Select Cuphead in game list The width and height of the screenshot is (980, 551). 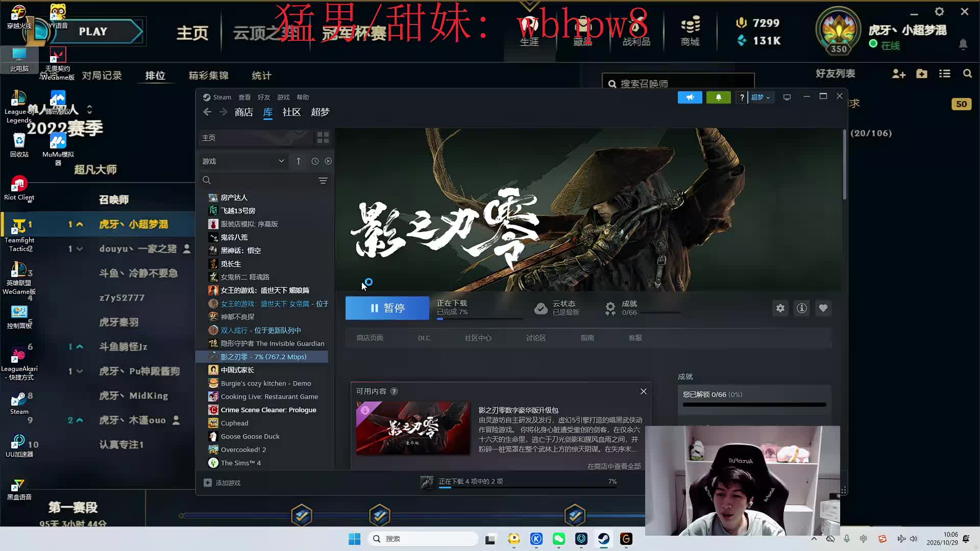point(234,423)
